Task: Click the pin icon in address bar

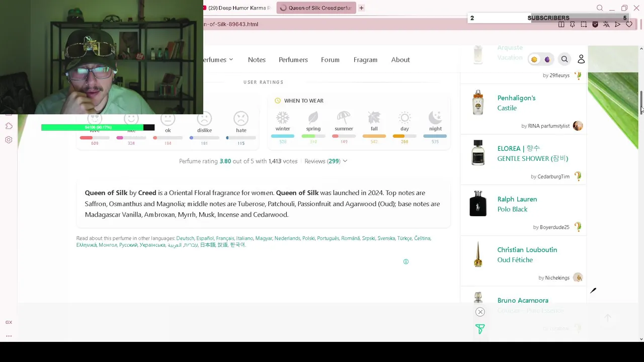Action: [x=573, y=24]
